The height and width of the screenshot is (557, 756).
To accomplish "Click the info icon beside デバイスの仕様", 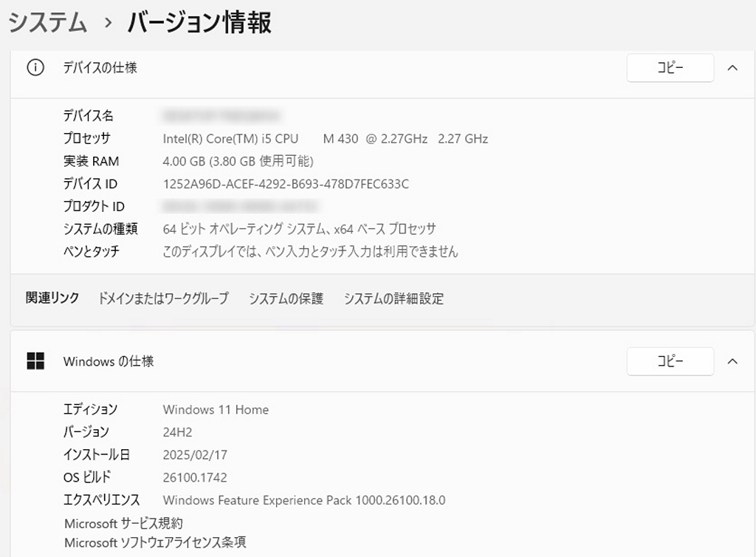I will point(35,67).
